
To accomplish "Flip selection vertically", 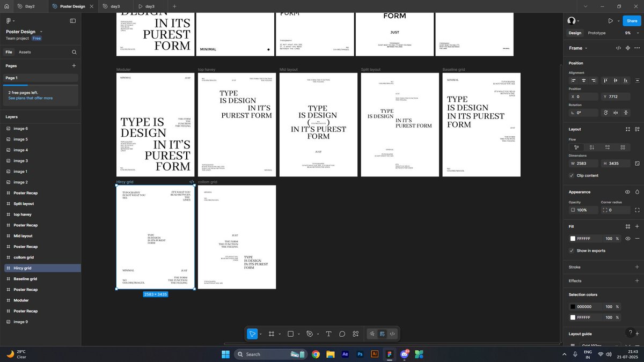I will pyautogui.click(x=626, y=113).
